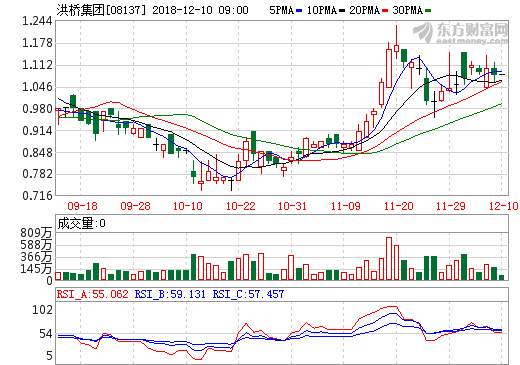Click the 10PMA black legend swatch

[x=342, y=11]
